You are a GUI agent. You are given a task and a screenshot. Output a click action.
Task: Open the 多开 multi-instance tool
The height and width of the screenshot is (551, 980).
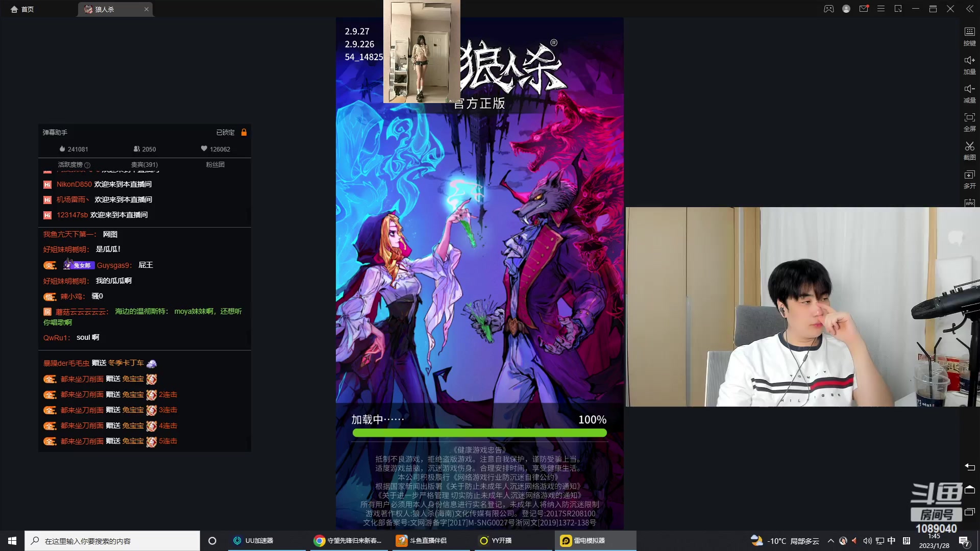tap(969, 180)
